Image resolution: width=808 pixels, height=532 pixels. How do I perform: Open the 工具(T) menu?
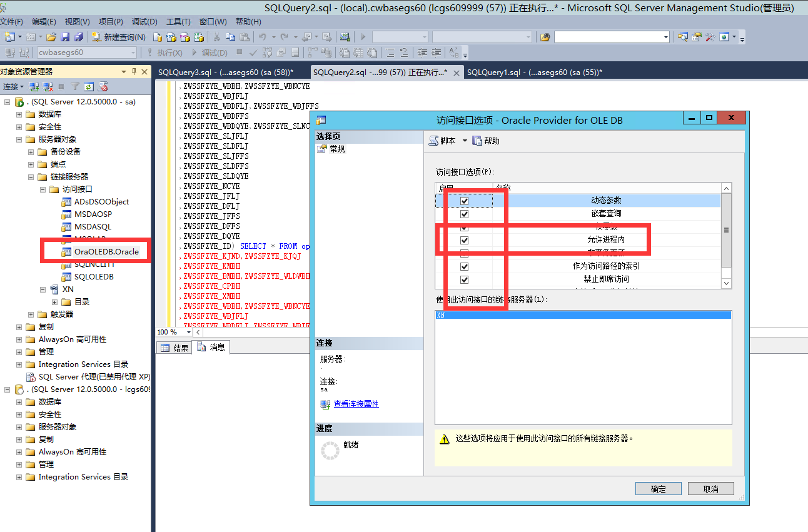pyautogui.click(x=178, y=22)
